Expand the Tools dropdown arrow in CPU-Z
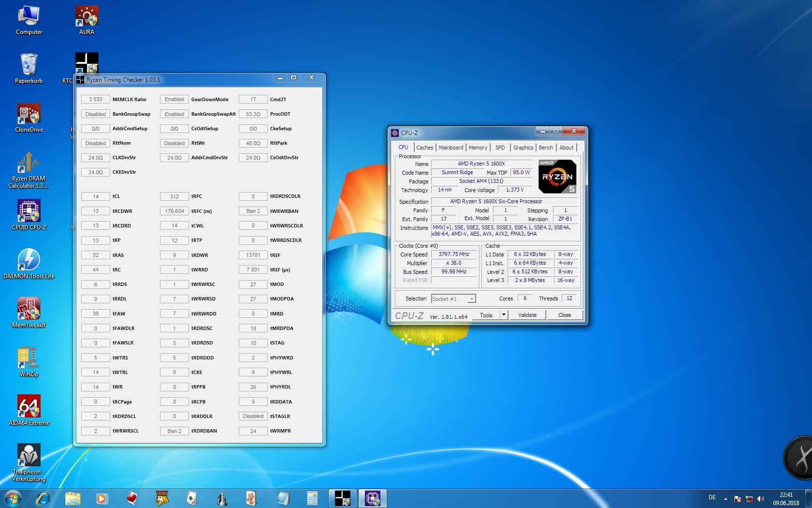This screenshot has width=812, height=508. click(x=503, y=315)
